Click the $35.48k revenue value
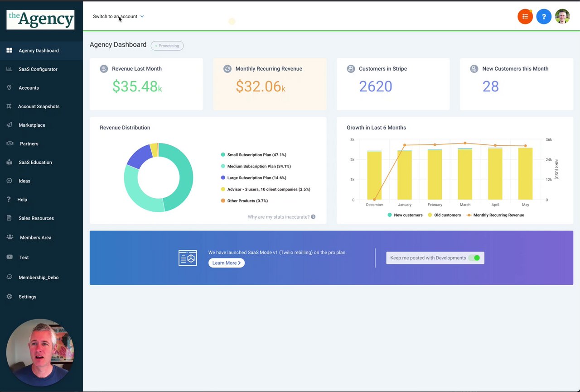The height and width of the screenshot is (392, 580). pyautogui.click(x=137, y=86)
